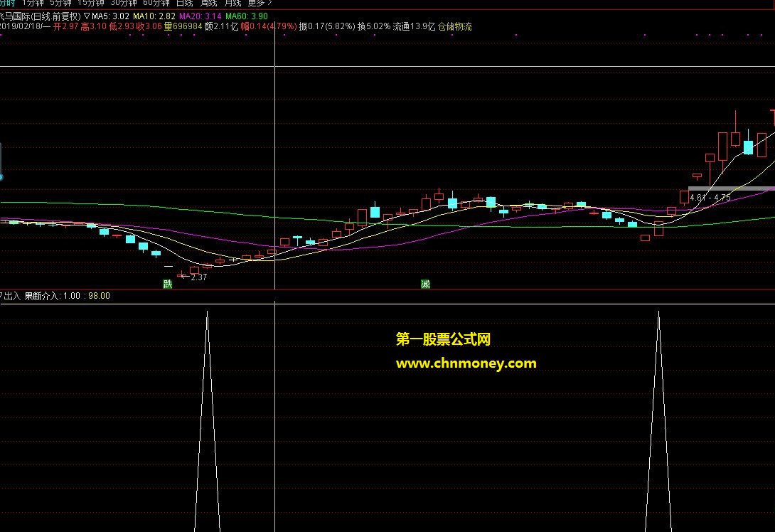Select the 周线 weekly chart tab

tap(208, 3)
